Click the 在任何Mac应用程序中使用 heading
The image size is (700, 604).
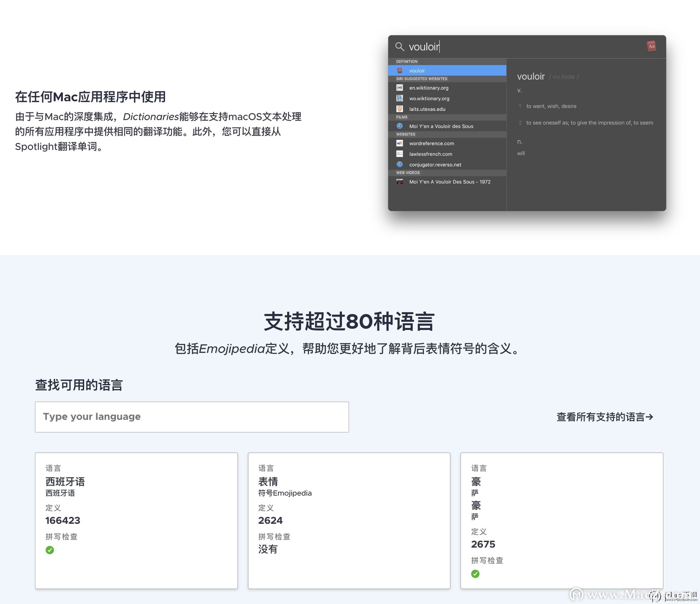(90, 97)
